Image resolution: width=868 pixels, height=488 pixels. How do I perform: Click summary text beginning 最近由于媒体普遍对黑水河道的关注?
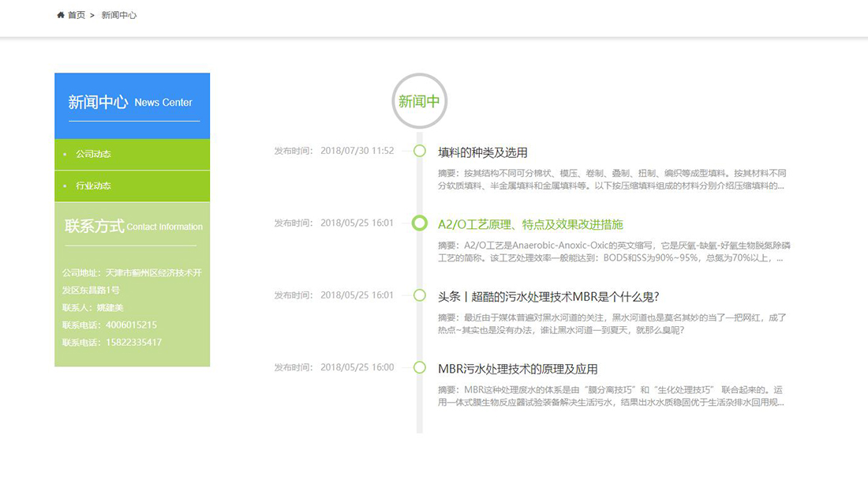[612, 324]
